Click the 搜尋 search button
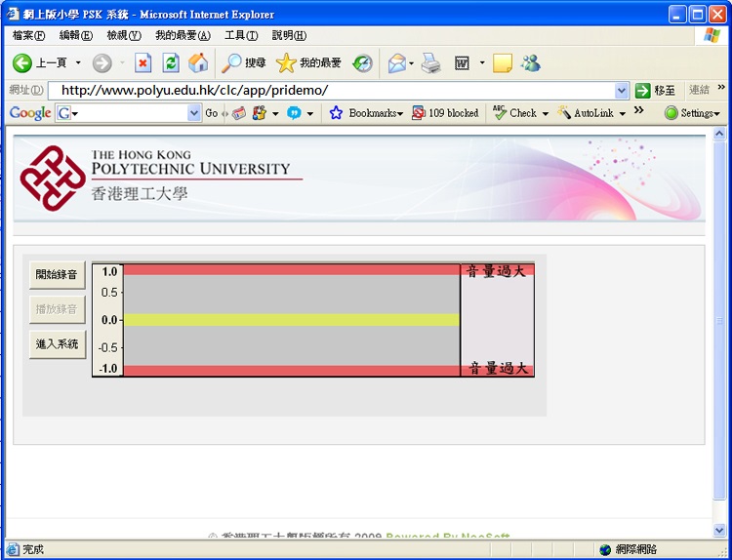732x560 pixels. click(244, 63)
